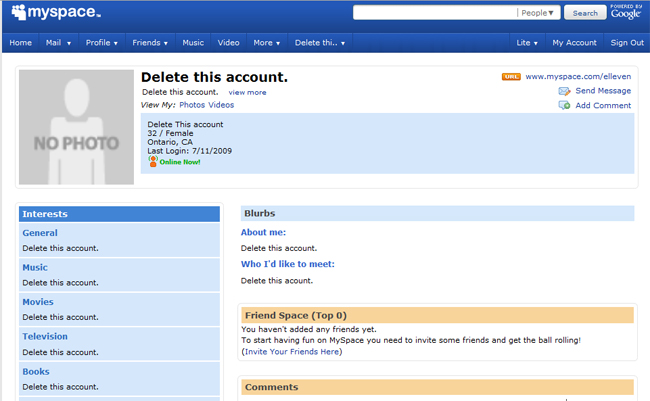The height and width of the screenshot is (401, 650).
Task: Open the Music navigation item
Action: point(193,43)
